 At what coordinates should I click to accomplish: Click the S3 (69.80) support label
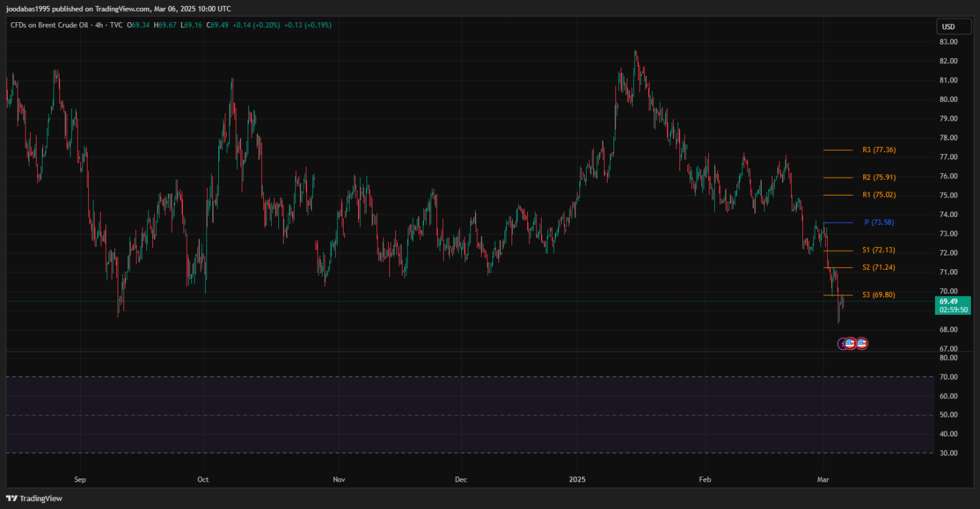pos(879,295)
